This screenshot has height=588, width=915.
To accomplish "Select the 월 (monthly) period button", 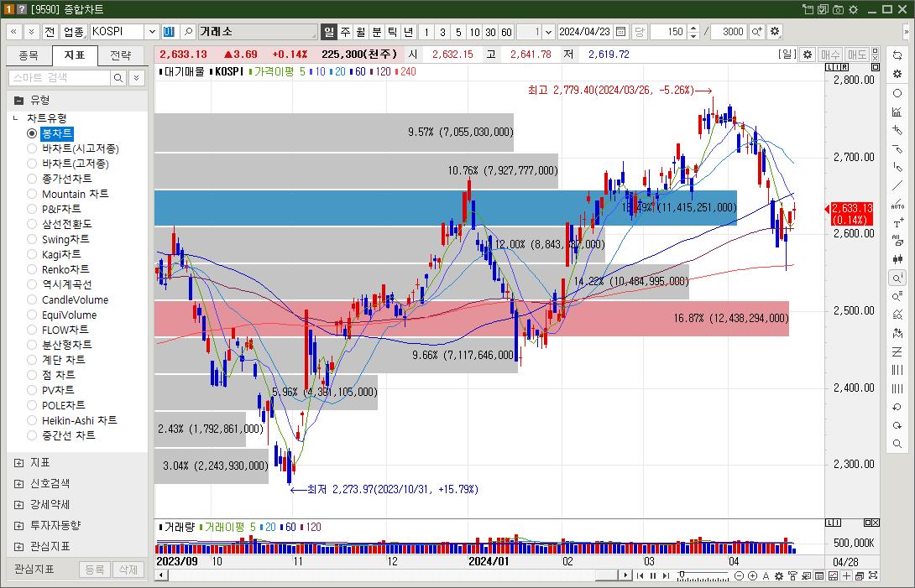I will 361,32.
